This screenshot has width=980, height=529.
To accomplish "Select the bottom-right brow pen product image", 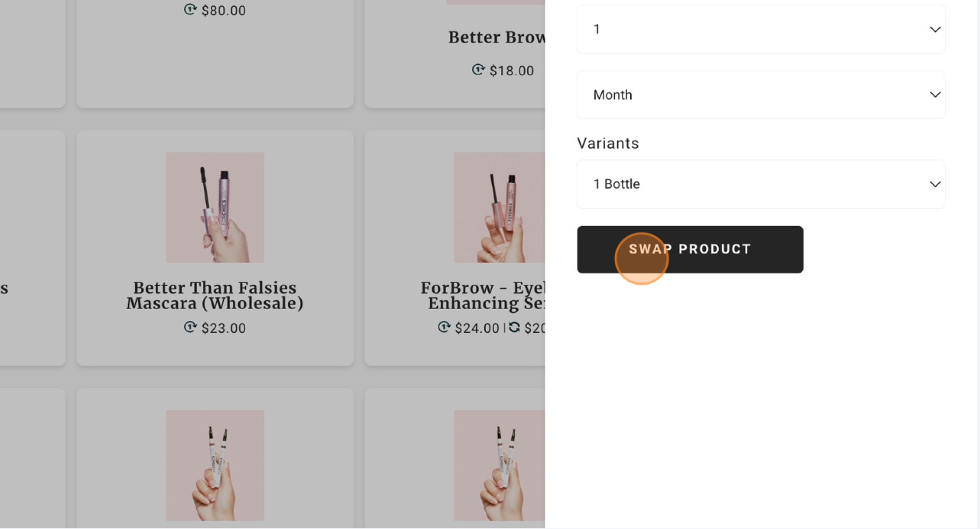I will pyautogui.click(x=499, y=465).
